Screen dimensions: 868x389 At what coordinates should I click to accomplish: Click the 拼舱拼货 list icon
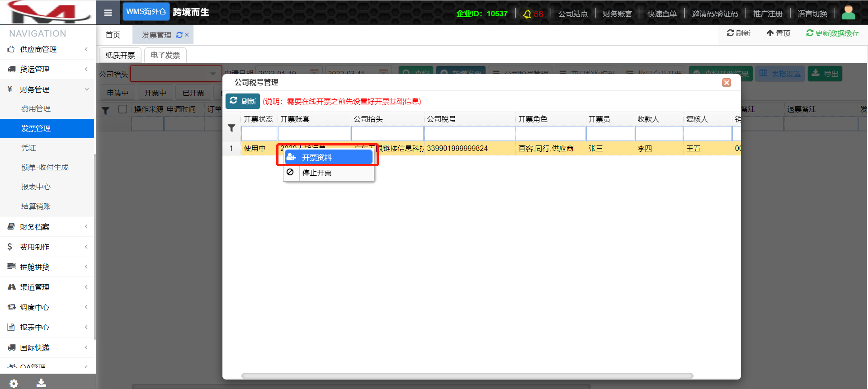pos(11,267)
